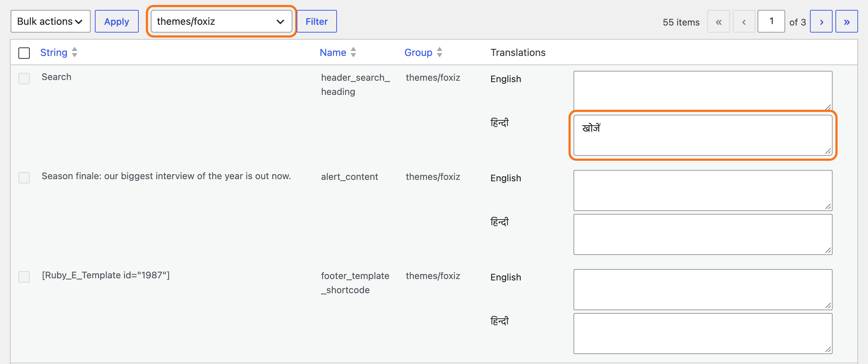868x364 pixels.
Task: Click themes/foxiz group cell in alert_content row
Action: pyautogui.click(x=433, y=177)
